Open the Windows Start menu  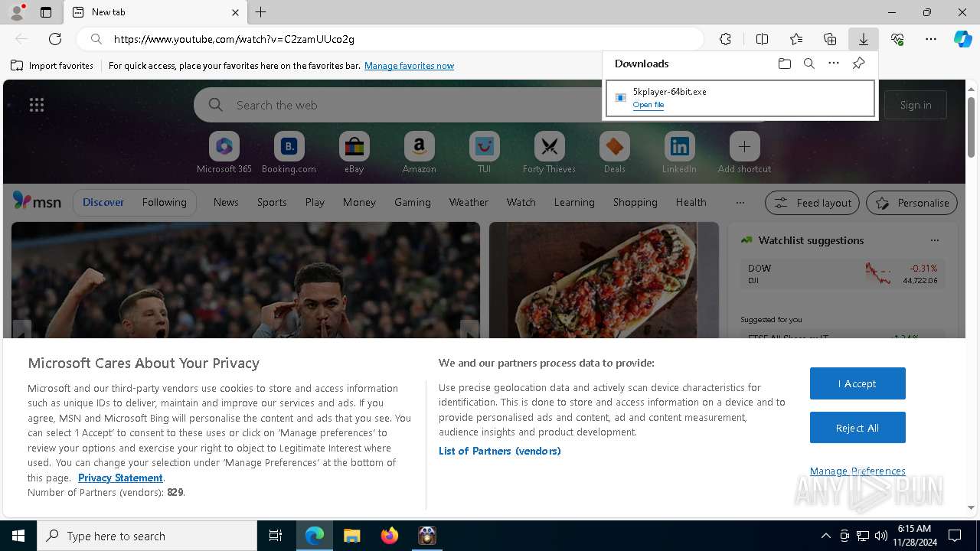pos(18,536)
